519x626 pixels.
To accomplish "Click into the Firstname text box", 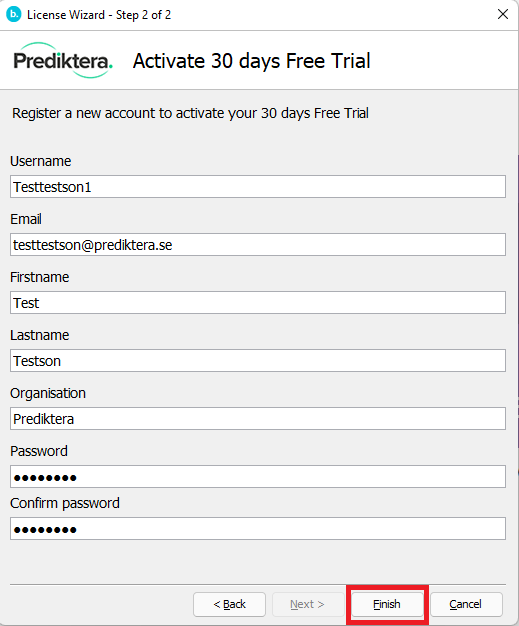I will (258, 303).
